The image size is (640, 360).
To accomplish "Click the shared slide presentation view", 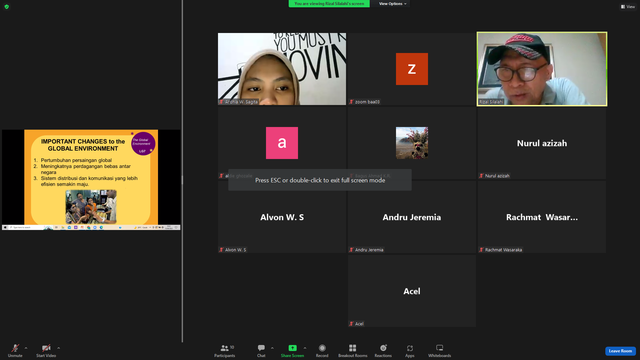I will click(x=91, y=180).
